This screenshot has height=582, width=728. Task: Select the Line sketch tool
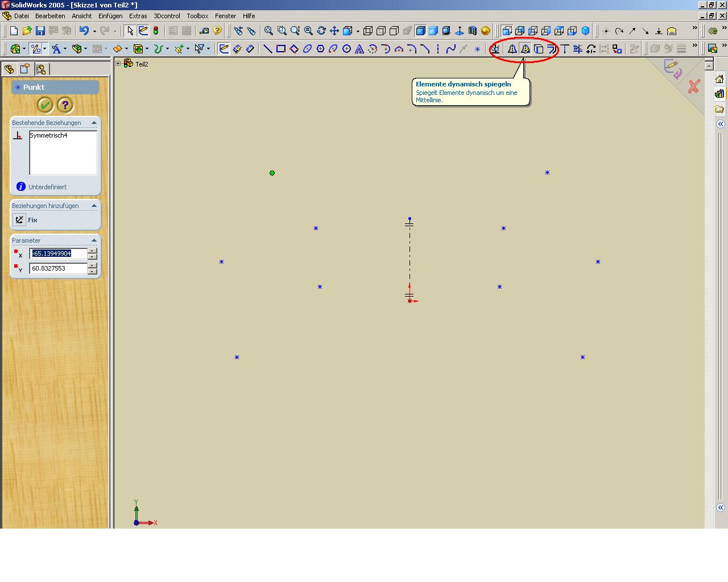[x=267, y=49]
